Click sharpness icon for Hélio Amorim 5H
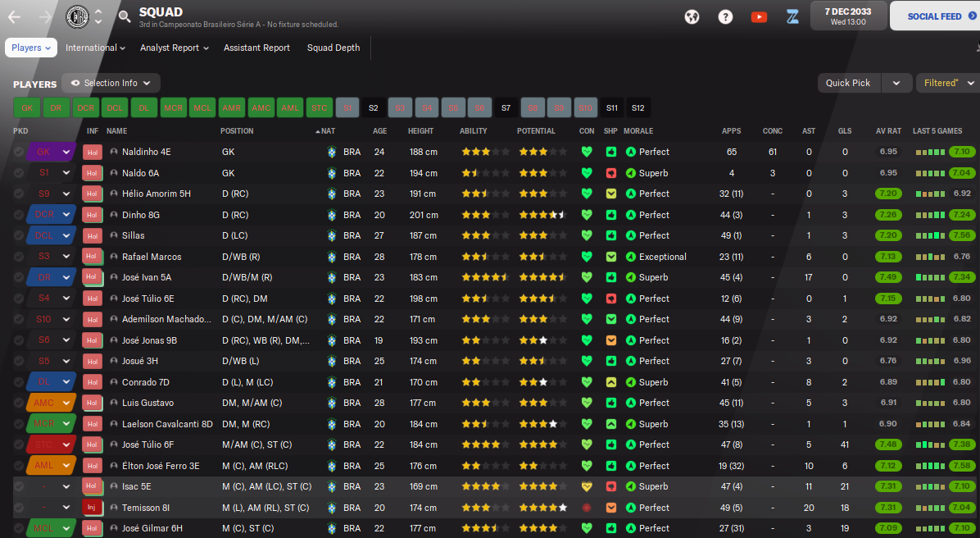The height and width of the screenshot is (538, 980). [610, 194]
